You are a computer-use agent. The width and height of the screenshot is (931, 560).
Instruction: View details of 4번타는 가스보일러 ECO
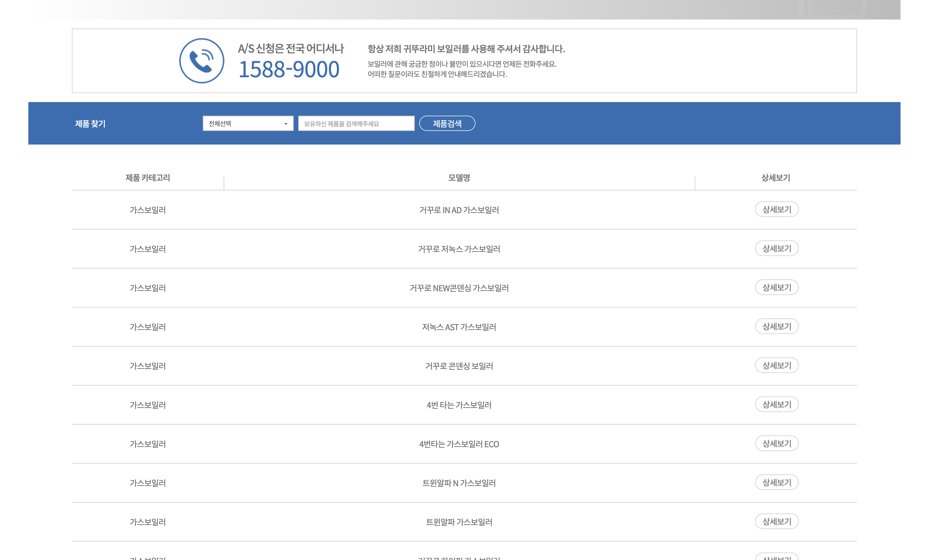[776, 444]
